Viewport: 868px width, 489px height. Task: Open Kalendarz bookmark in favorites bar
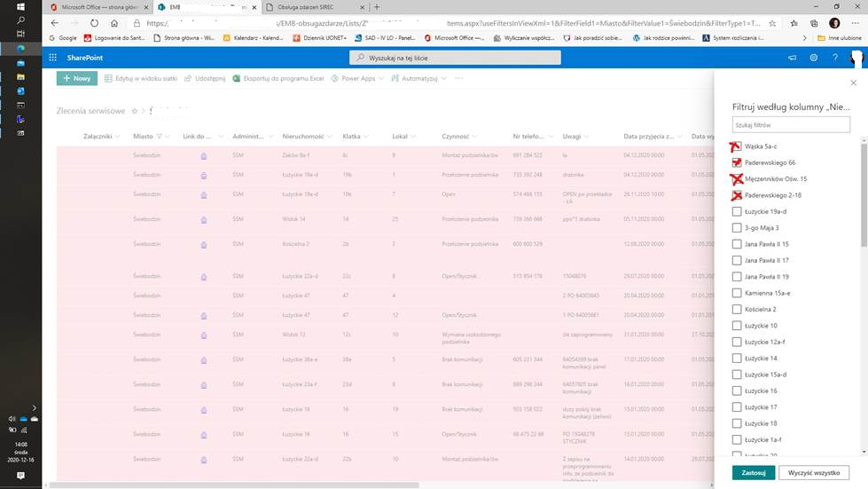tap(253, 38)
